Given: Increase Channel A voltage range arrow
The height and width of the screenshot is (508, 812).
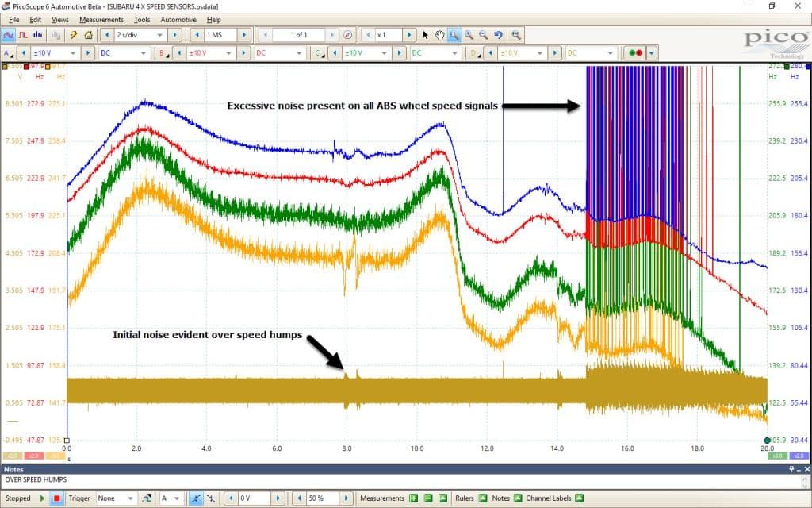Looking at the screenshot, I should point(88,53).
